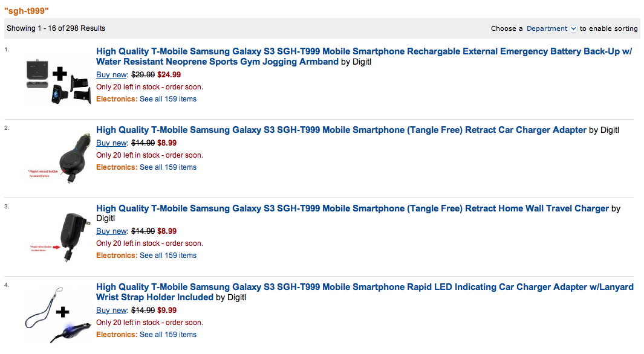Click the Electronics label under the fourth result
This screenshot has width=644, height=354.
(x=116, y=335)
